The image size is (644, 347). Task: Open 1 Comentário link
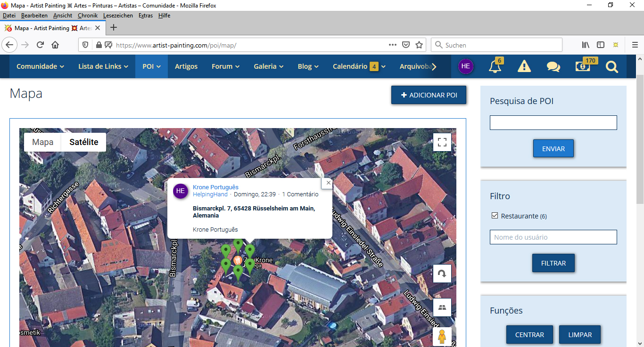click(300, 194)
